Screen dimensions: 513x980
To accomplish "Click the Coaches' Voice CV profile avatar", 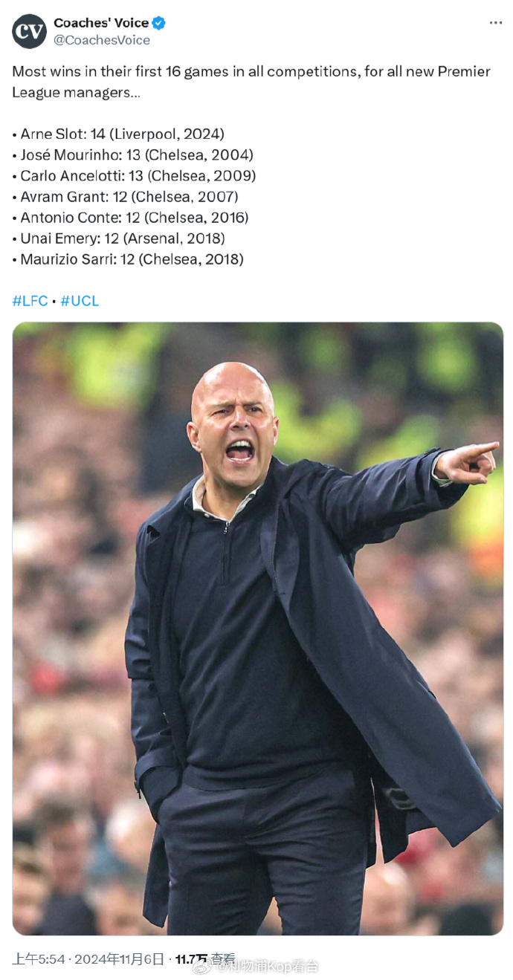I will (29, 31).
